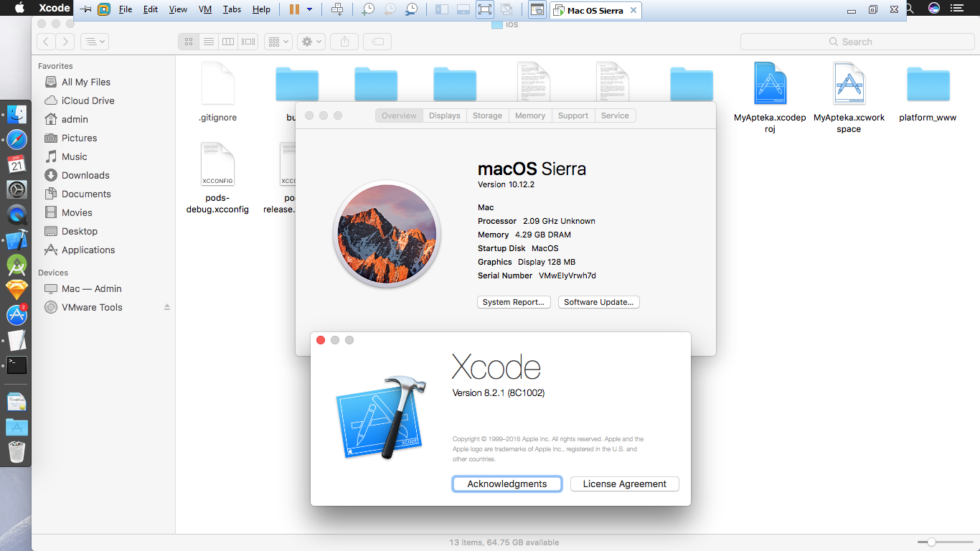The width and height of the screenshot is (980, 551).
Task: Go forward in the Finder window
Action: (x=65, y=42)
